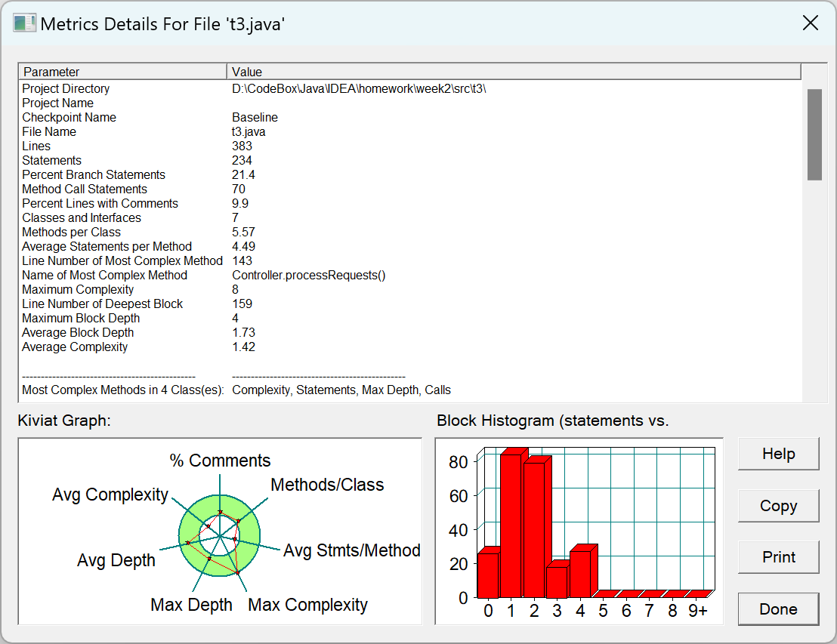Click the comments percentage 9.9
The width and height of the screenshot is (837, 644).
coord(240,204)
